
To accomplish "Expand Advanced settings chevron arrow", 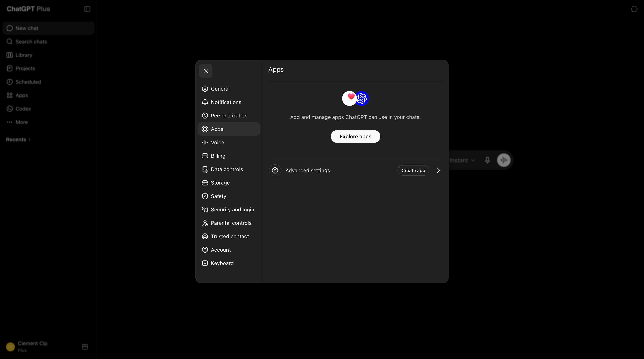I will [438, 171].
